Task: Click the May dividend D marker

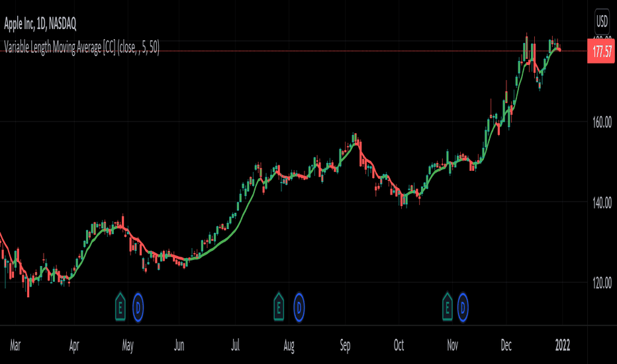Action: pos(138,307)
